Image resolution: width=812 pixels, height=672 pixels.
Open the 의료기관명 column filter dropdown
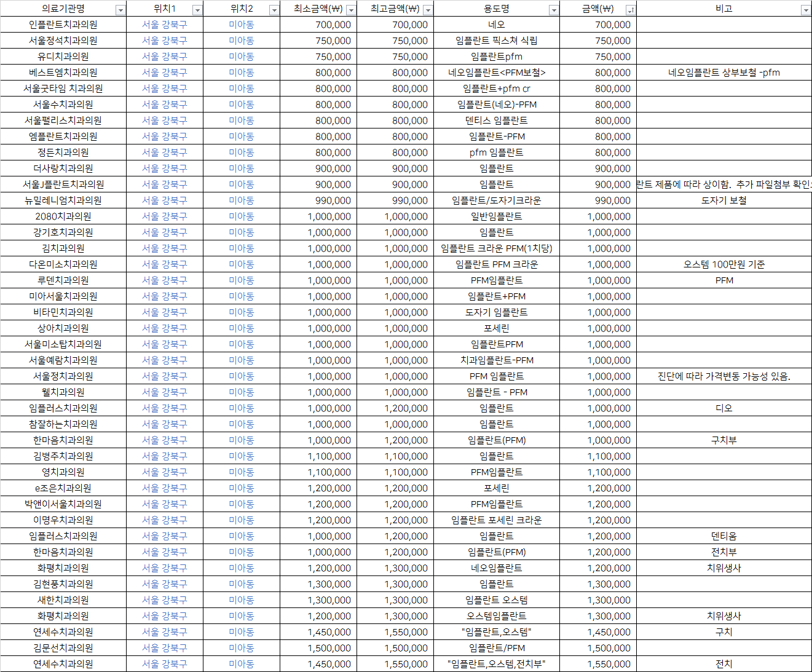point(120,10)
